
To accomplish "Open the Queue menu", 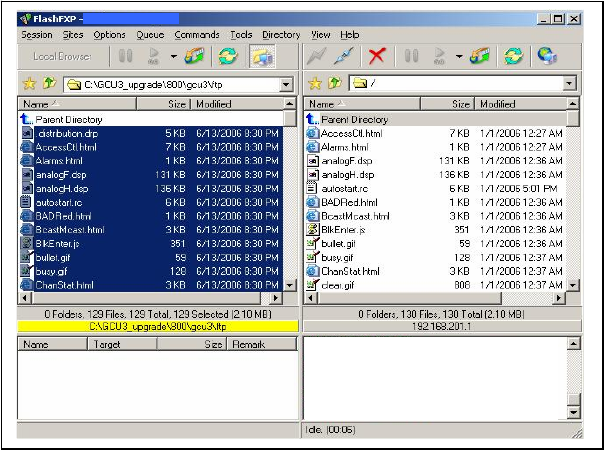I will click(x=150, y=35).
